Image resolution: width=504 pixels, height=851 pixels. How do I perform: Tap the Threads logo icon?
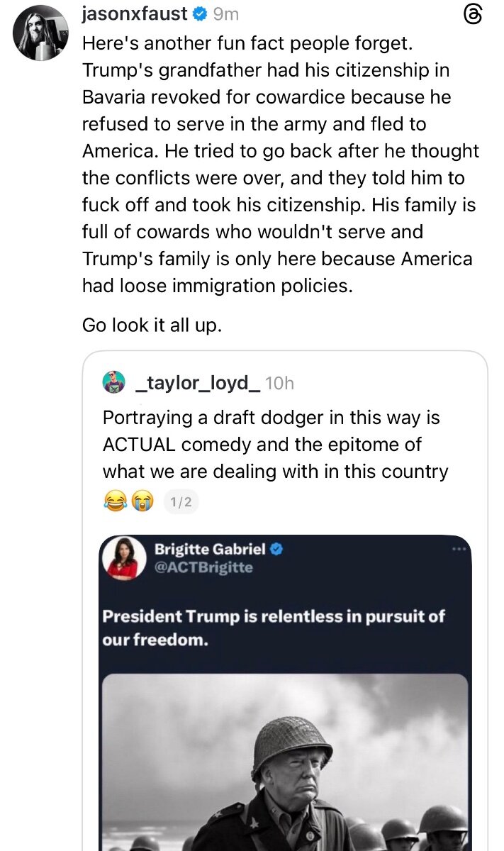(x=472, y=15)
